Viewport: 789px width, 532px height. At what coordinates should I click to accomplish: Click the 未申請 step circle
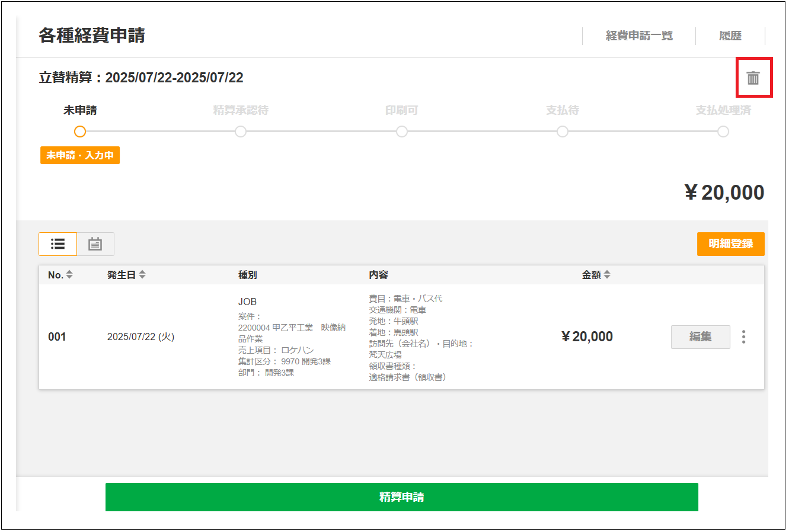(x=80, y=132)
